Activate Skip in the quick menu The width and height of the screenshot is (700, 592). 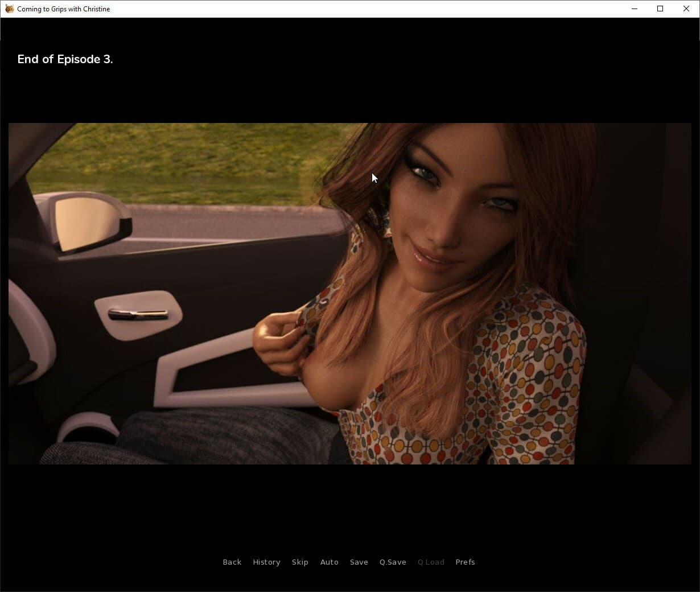click(300, 562)
